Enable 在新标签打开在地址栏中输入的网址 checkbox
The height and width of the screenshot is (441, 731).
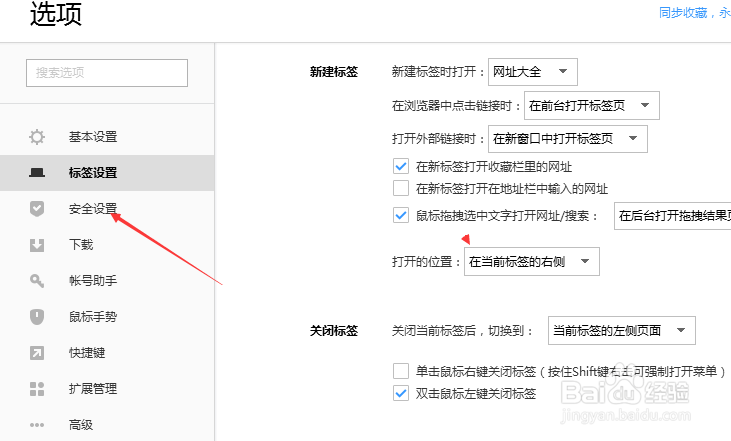[x=401, y=188]
